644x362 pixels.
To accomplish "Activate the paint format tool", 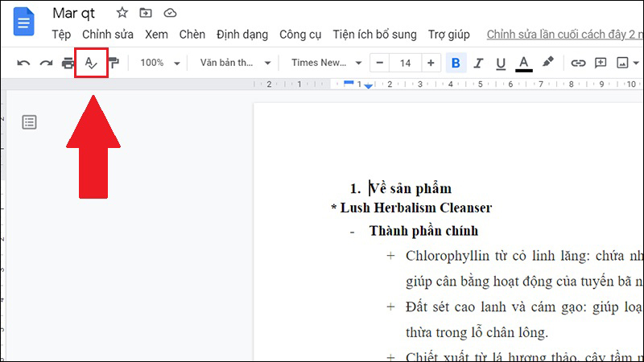I will click(114, 63).
